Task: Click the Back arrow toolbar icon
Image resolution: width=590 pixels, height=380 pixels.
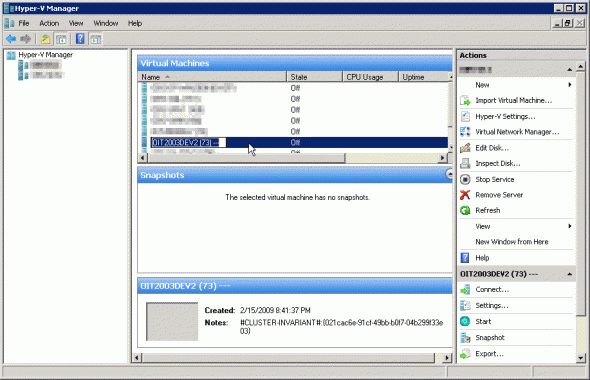Action: click(11, 38)
